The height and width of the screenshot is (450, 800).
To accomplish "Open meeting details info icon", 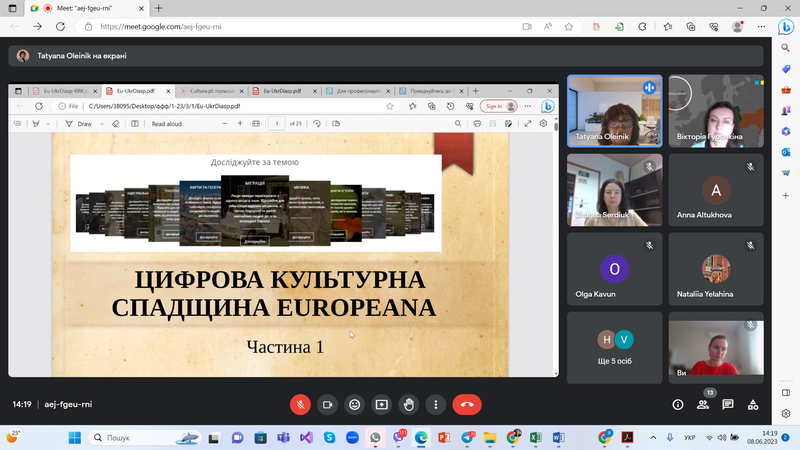I will pos(678,405).
